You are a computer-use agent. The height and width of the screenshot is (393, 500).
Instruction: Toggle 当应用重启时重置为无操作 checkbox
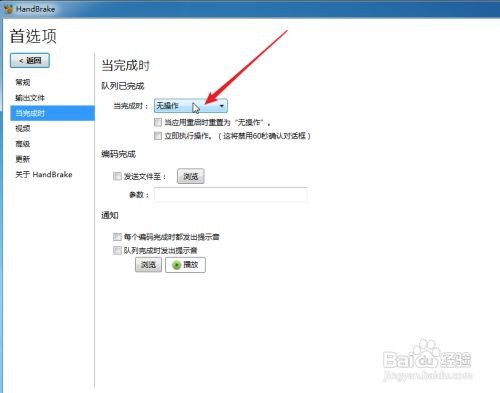pos(158,122)
